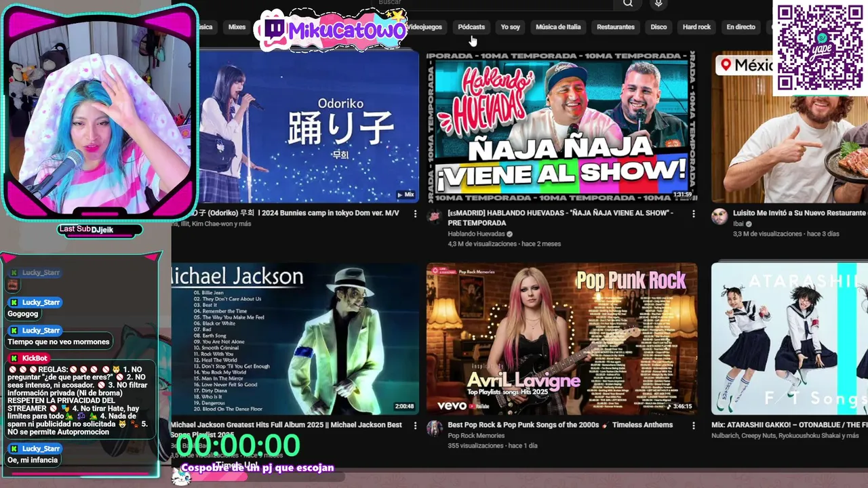The height and width of the screenshot is (488, 868).
Task: Click Mix badge on Odoriko thumbnail
Action: tap(406, 195)
